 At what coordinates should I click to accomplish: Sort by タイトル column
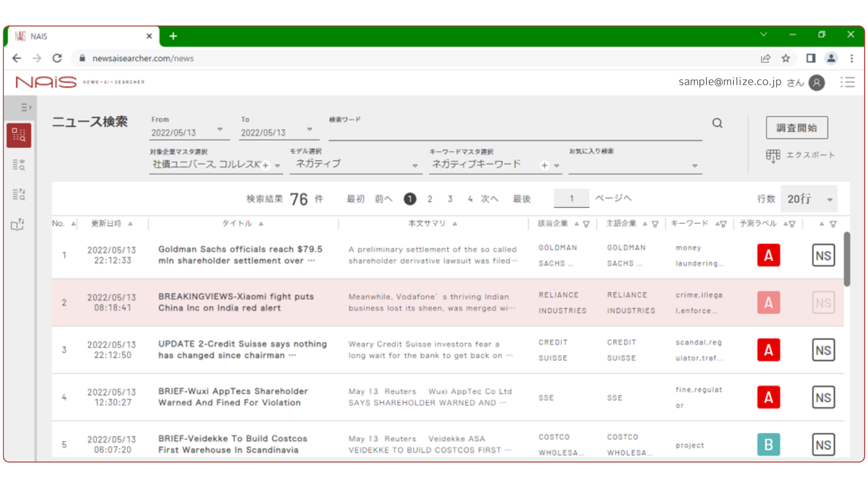pyautogui.click(x=261, y=224)
